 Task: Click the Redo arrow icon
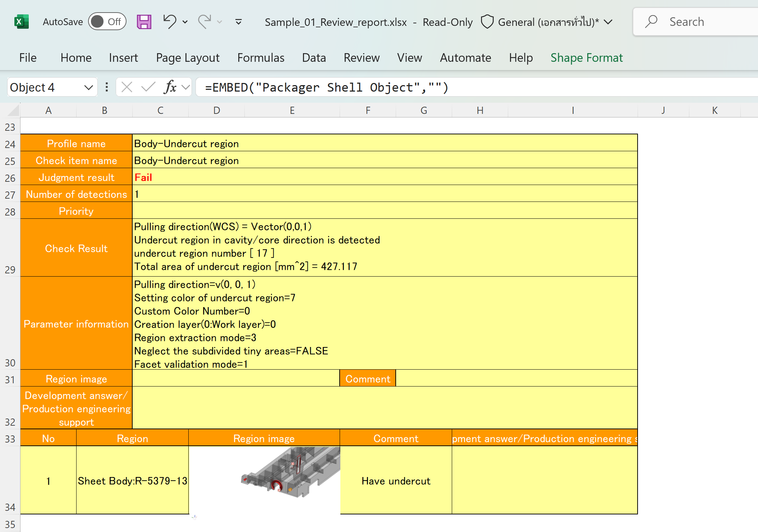click(x=205, y=22)
